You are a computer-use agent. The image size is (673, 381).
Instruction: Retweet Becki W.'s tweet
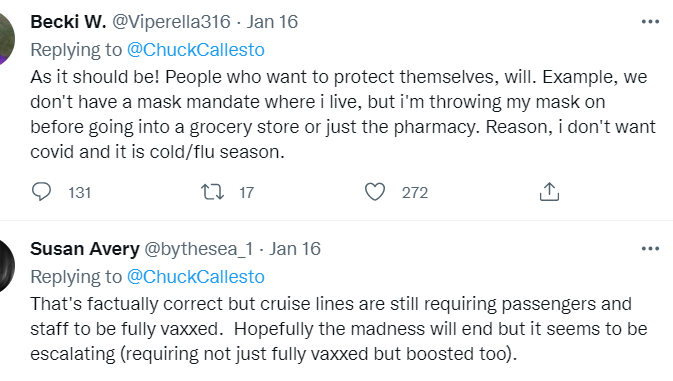tap(212, 192)
